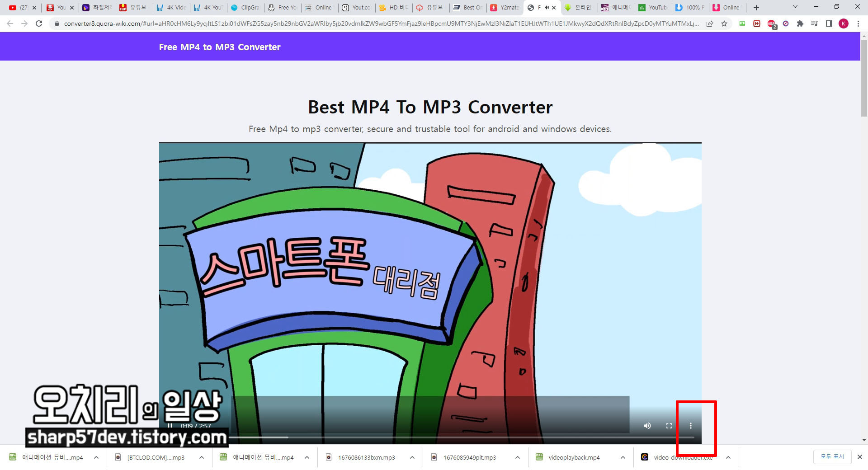Go forward with the browser forward arrow
This screenshot has height=470, width=868.
pos(24,23)
